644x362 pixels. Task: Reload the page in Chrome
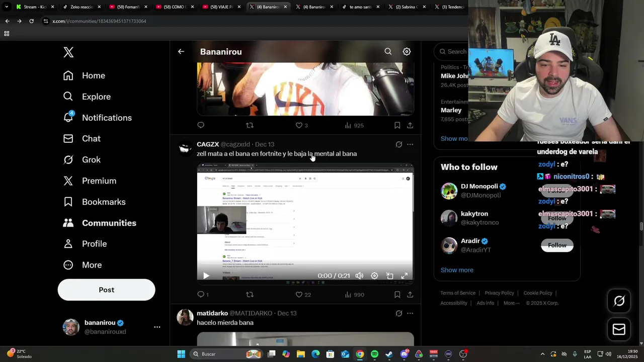31,21
